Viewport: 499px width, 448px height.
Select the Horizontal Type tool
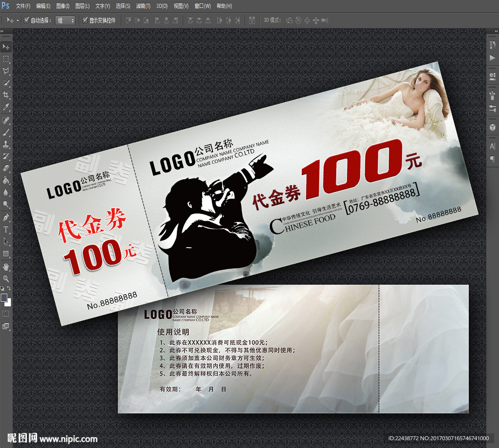click(6, 229)
